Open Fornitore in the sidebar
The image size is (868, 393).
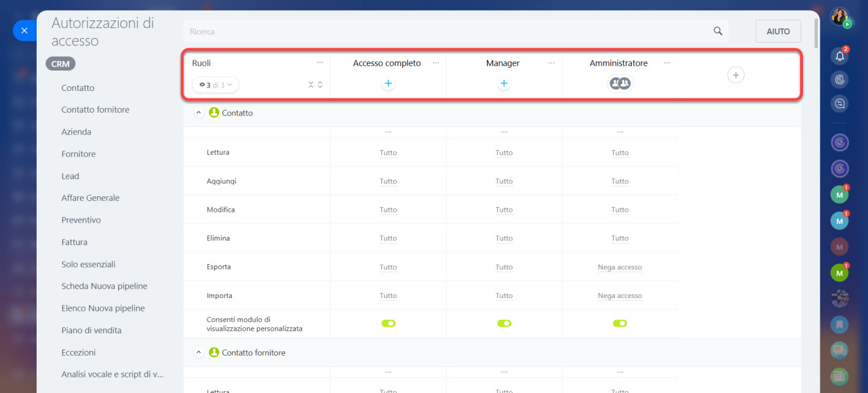(79, 153)
